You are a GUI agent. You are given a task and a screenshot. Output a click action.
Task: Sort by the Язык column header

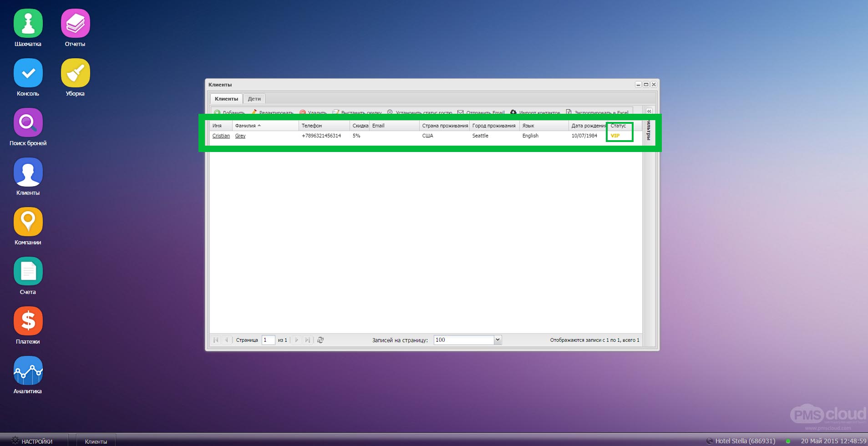tap(544, 126)
